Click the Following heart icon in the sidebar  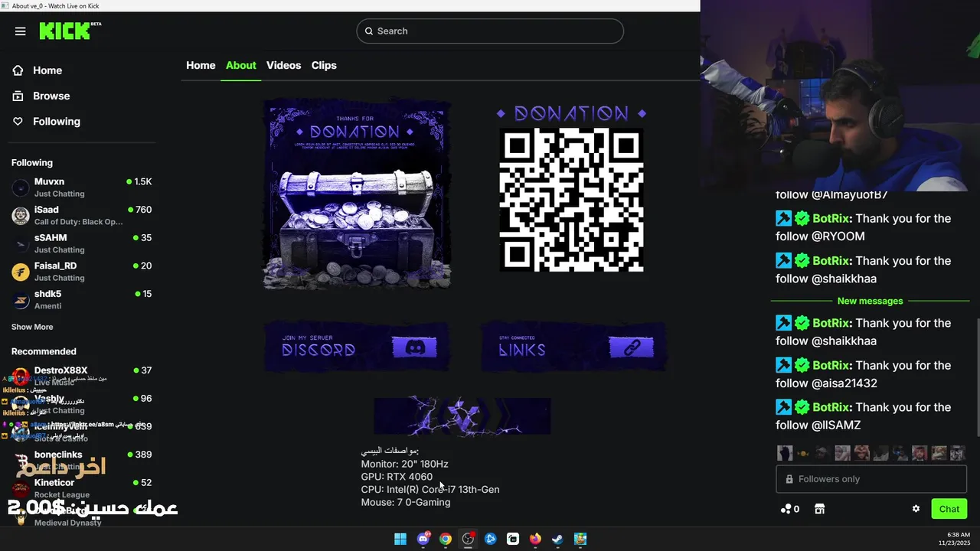[x=18, y=122]
